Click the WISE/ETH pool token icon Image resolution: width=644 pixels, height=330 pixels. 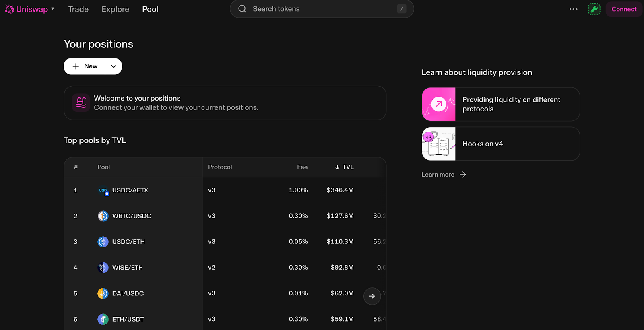[x=103, y=268]
